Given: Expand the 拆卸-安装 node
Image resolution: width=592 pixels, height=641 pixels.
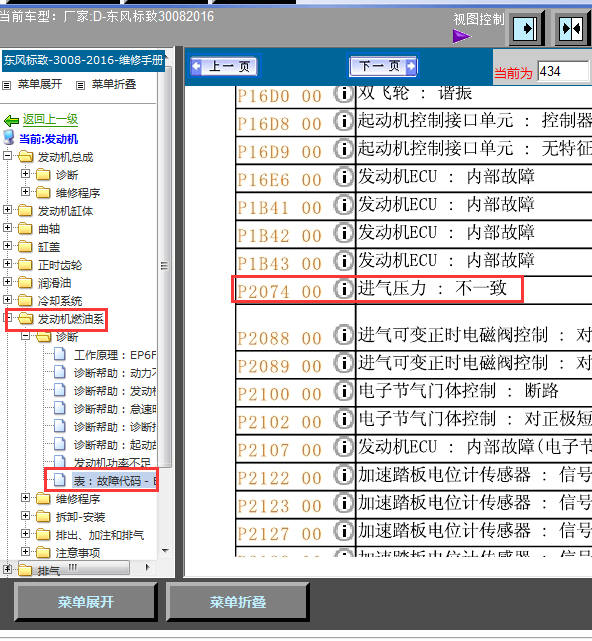Looking at the screenshot, I should click(x=25, y=515).
